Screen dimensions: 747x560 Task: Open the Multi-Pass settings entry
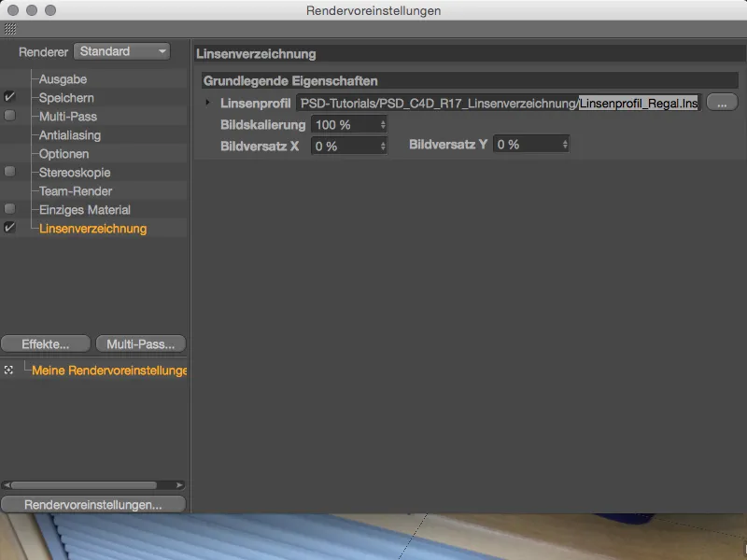(67, 117)
